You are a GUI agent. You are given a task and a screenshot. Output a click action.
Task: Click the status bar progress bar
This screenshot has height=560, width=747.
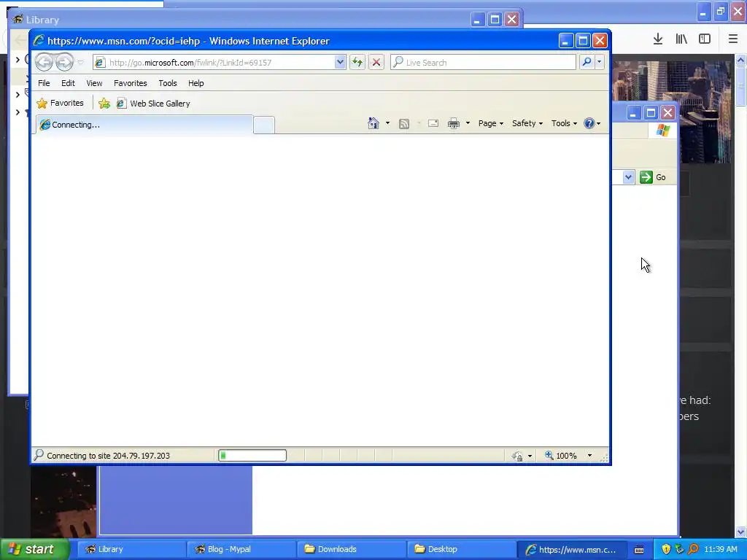[x=252, y=455]
